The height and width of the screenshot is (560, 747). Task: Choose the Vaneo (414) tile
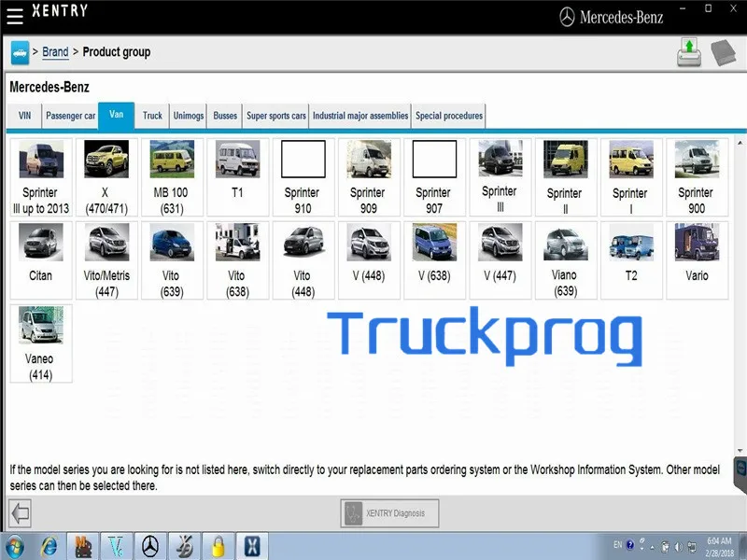point(41,343)
